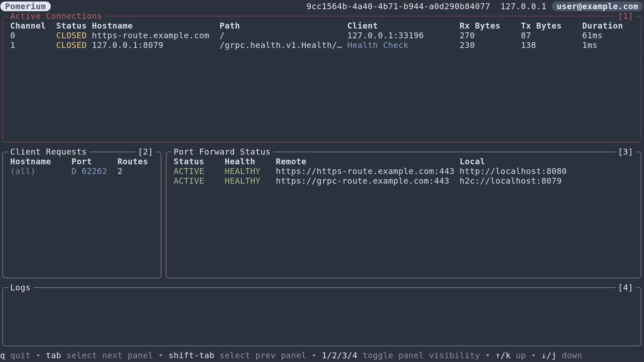Toggle Port Forward Status panel [3] marker
Image resolution: width=644 pixels, height=362 pixels.
(x=625, y=152)
